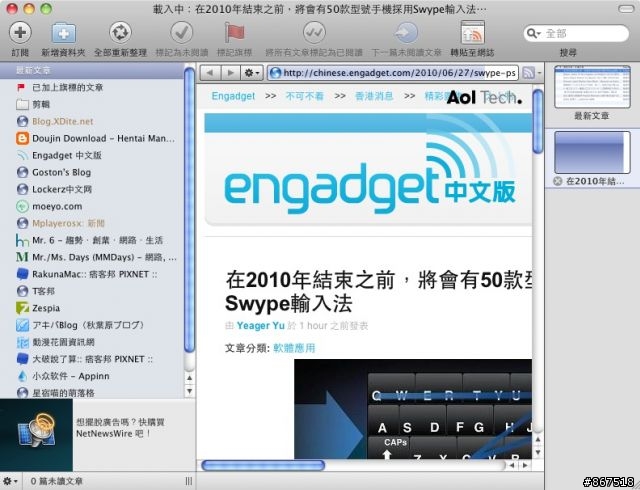
Task: Select the moeyo.com feed
Action: click(x=92, y=206)
